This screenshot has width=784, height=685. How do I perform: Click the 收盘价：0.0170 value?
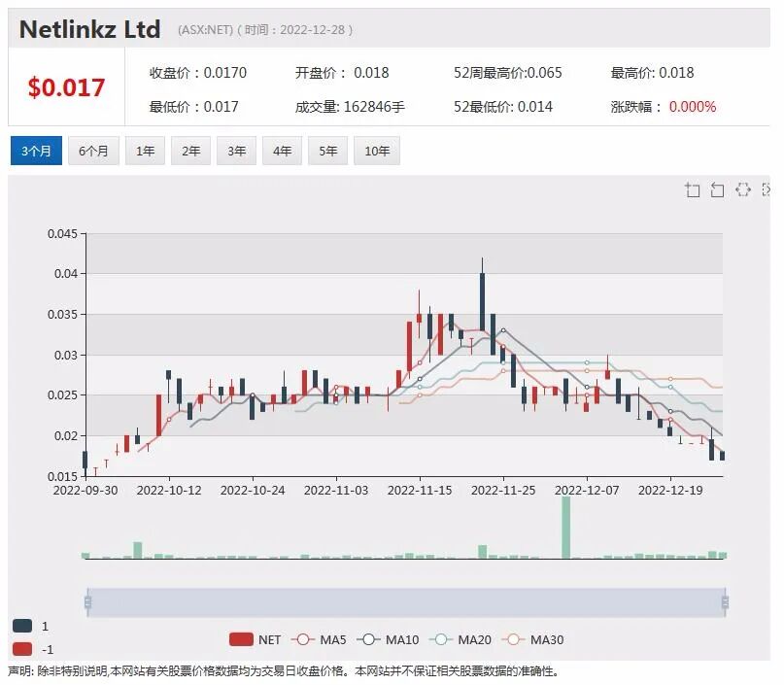(x=198, y=73)
